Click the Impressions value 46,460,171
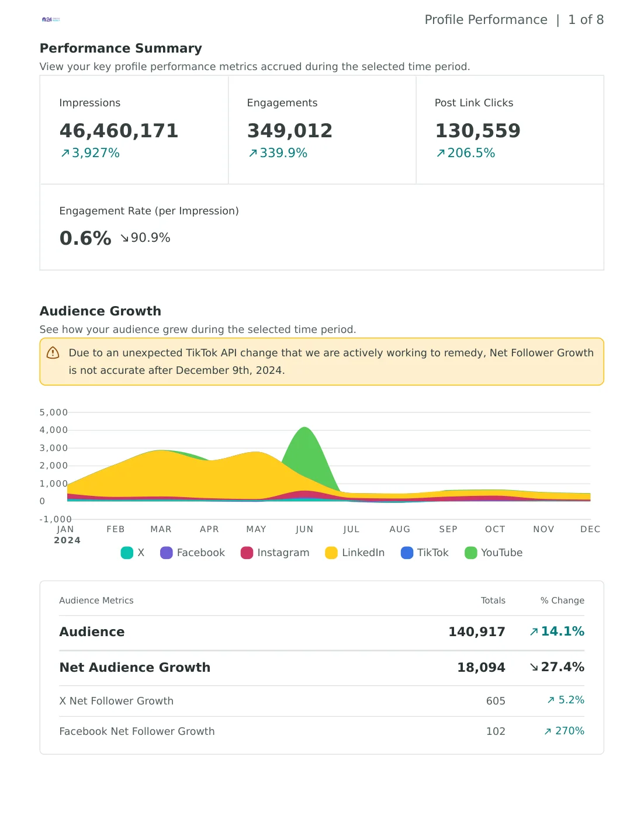This screenshot has width=644, height=833. [119, 131]
